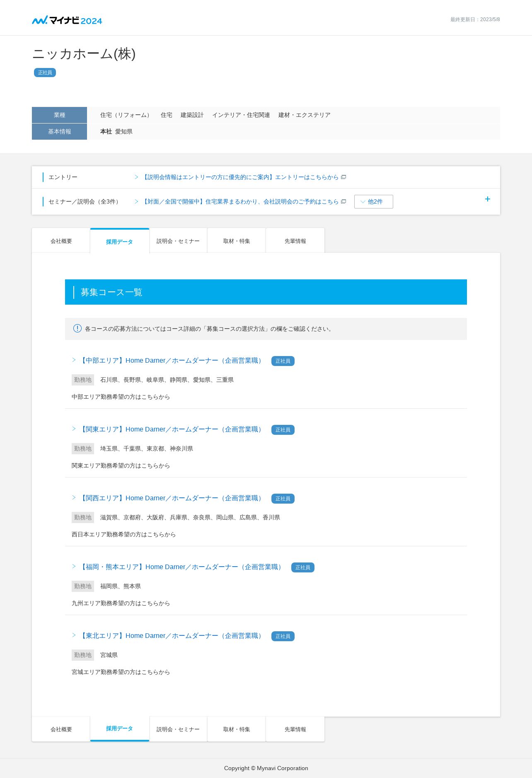Image resolution: width=532 pixels, height=778 pixels.
Task: Click the インテリア・住宅関連 industry text
Action: coord(241,115)
